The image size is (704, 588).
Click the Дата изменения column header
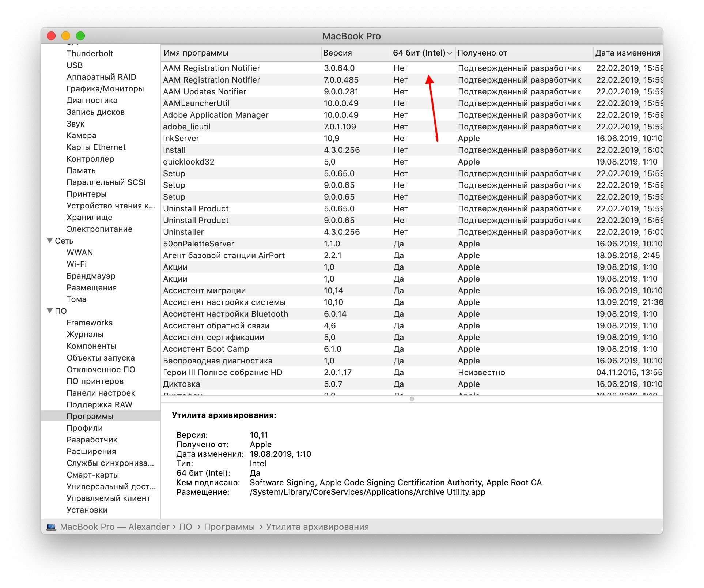[628, 53]
